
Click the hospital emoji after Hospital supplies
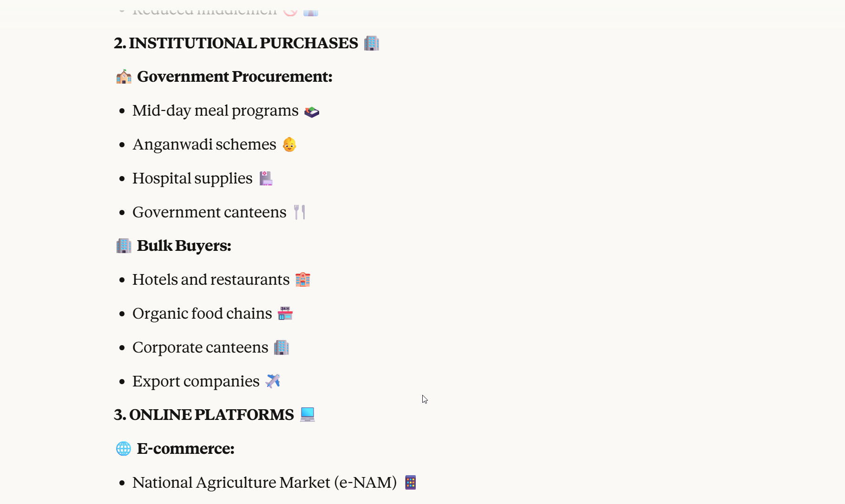(x=266, y=178)
